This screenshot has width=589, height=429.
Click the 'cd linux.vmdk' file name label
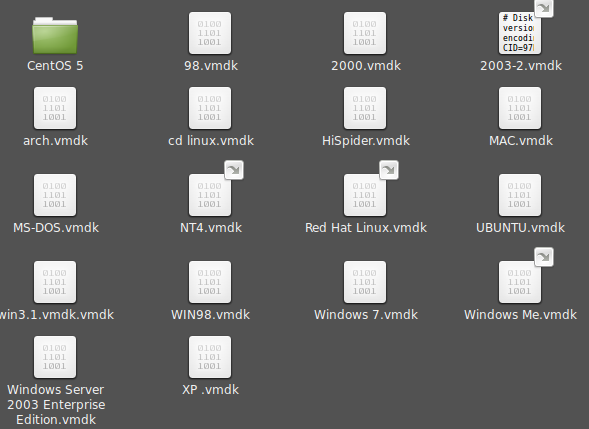211,141
